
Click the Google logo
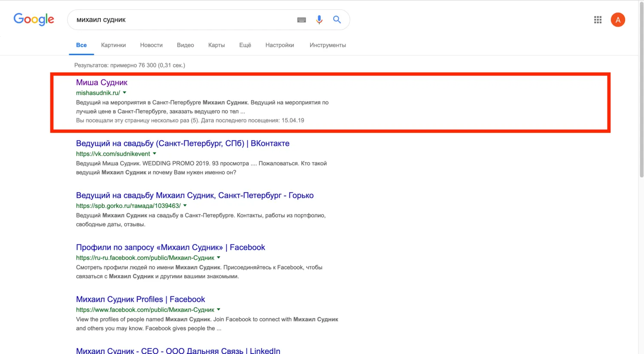[x=33, y=19]
